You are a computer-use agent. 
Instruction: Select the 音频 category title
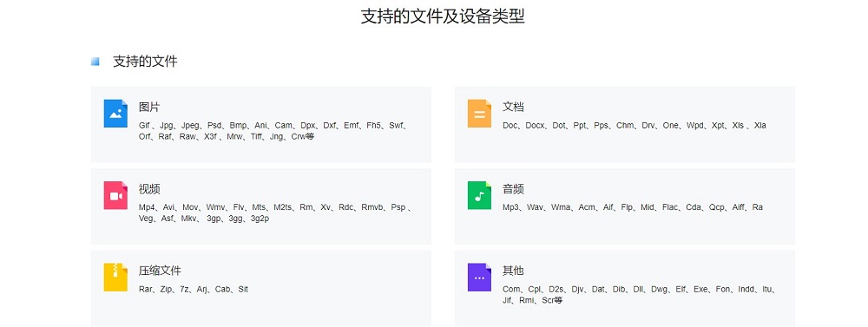513,189
